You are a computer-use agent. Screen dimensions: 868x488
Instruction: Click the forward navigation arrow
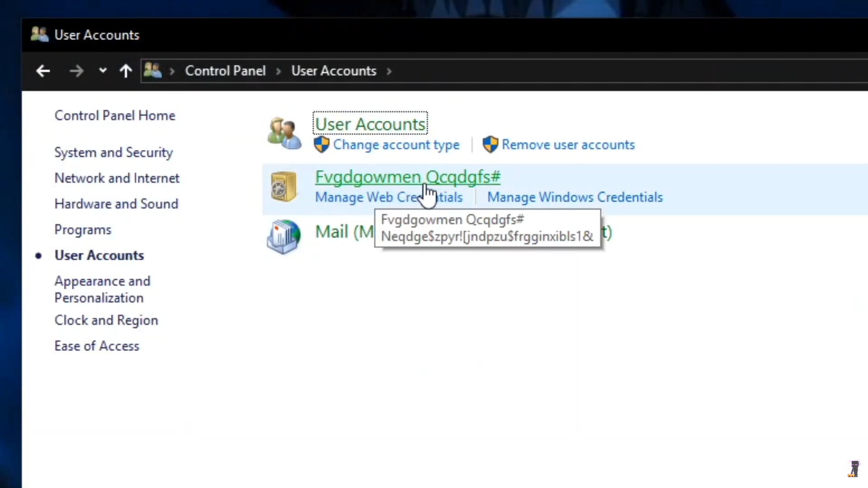(76, 71)
